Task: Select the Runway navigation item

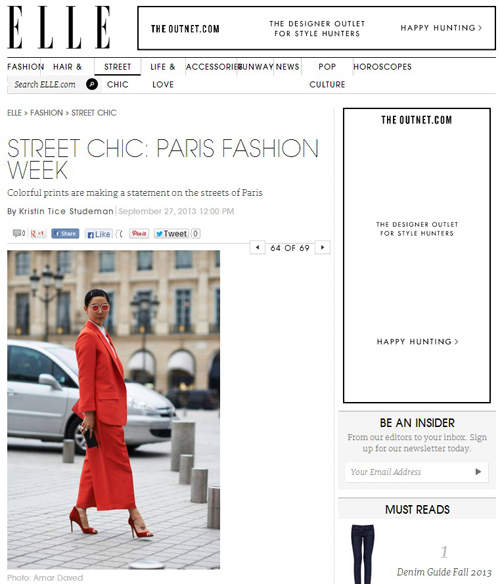Action: (x=256, y=67)
